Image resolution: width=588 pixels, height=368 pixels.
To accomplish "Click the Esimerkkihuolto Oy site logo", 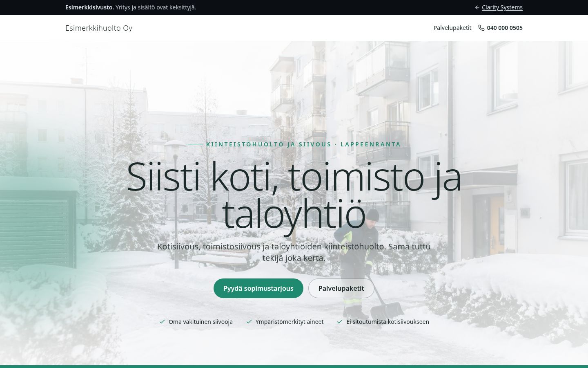I will (x=99, y=28).
